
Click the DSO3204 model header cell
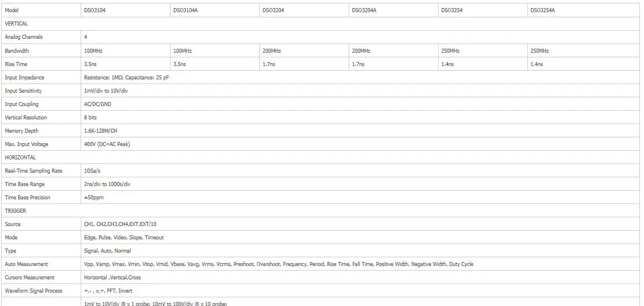pyautogui.click(x=305, y=10)
